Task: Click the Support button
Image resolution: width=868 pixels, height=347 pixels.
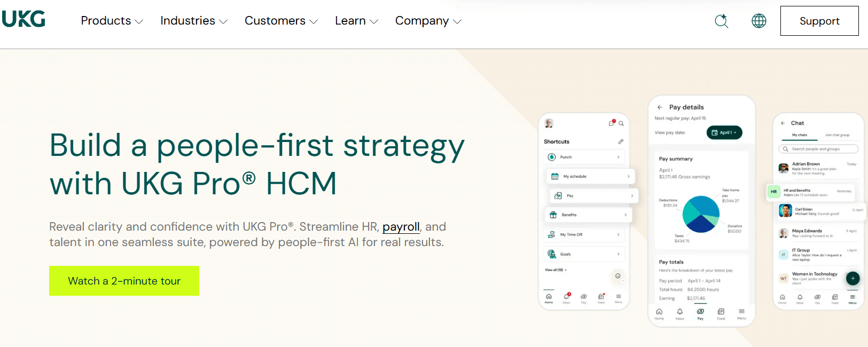Action: pos(819,21)
